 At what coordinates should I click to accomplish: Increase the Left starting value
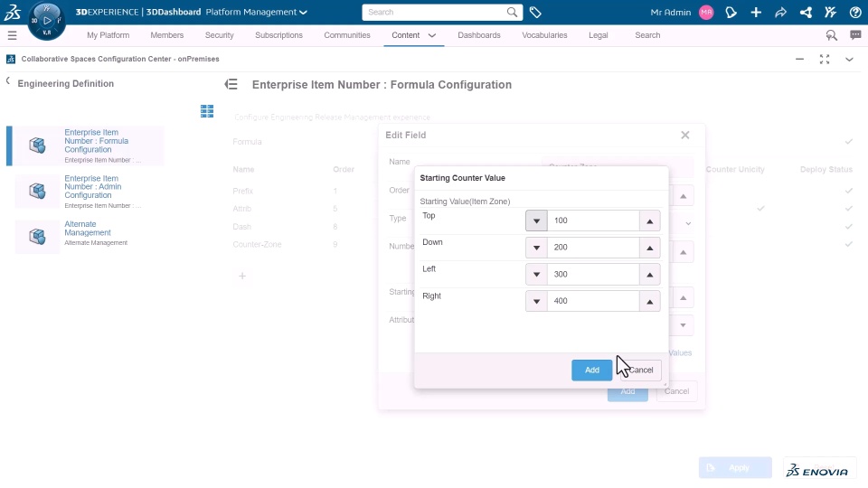tap(650, 275)
